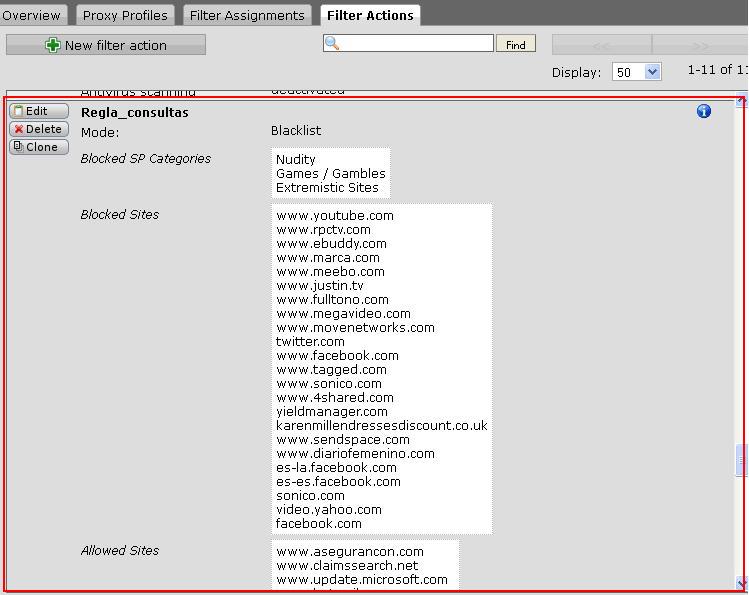
Task: Click yieldmanager.com blocked site
Action: [332, 412]
